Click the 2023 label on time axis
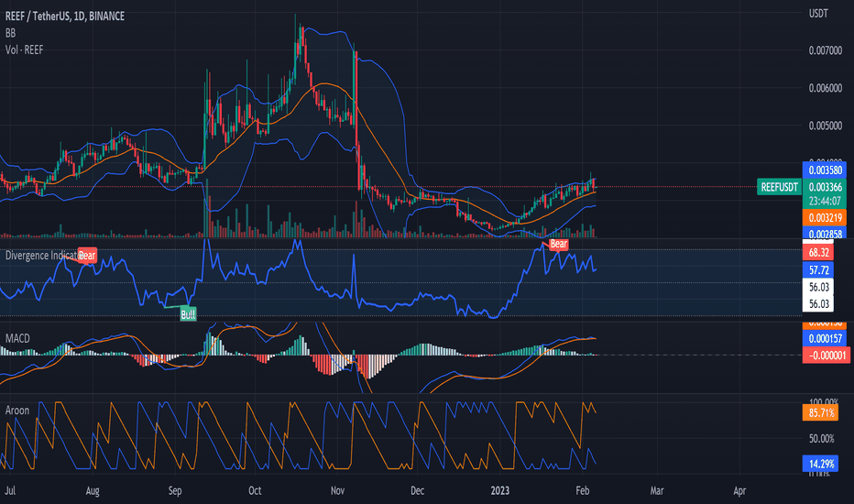This screenshot has height=504, width=854. coord(500,490)
